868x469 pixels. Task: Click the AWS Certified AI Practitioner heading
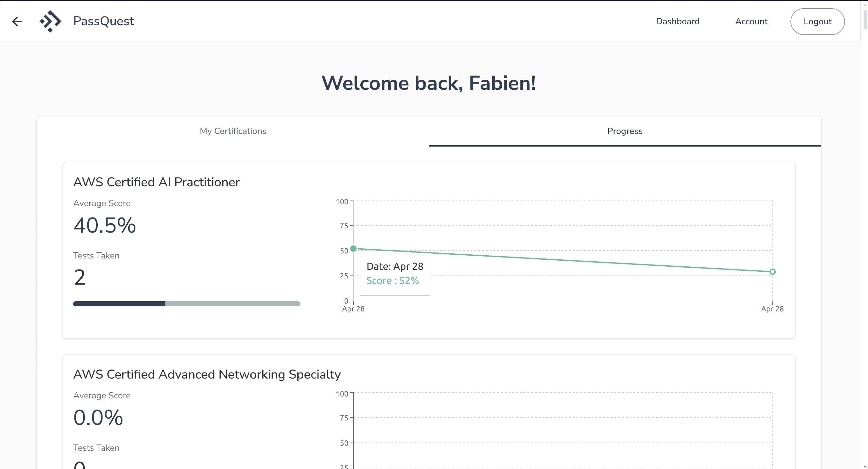pyautogui.click(x=156, y=182)
